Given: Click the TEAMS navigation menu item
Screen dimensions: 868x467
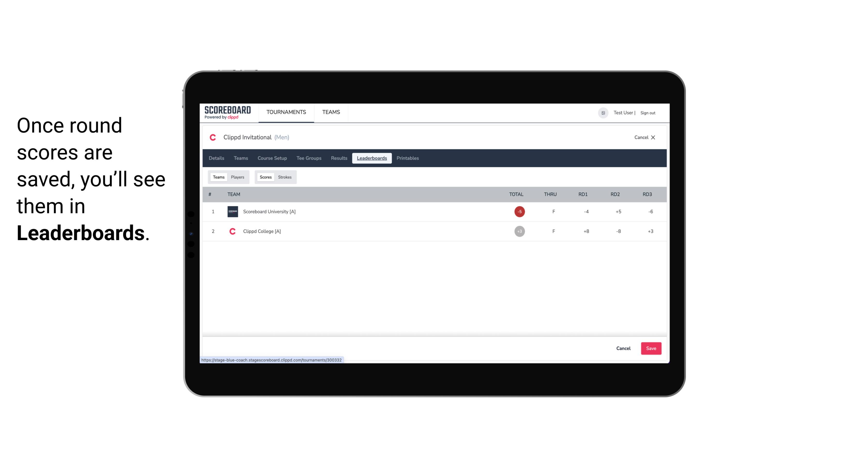Looking at the screenshot, I should 331,112.
